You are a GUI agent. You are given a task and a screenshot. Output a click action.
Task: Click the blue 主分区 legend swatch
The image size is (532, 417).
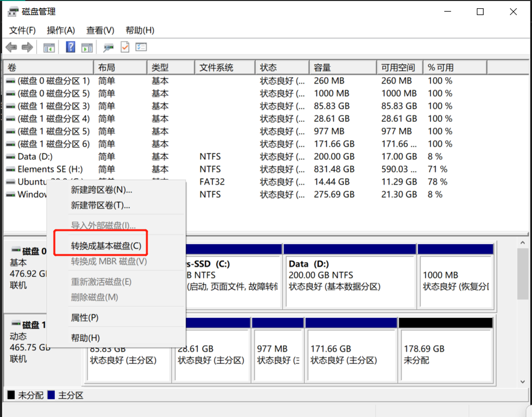[51, 395]
